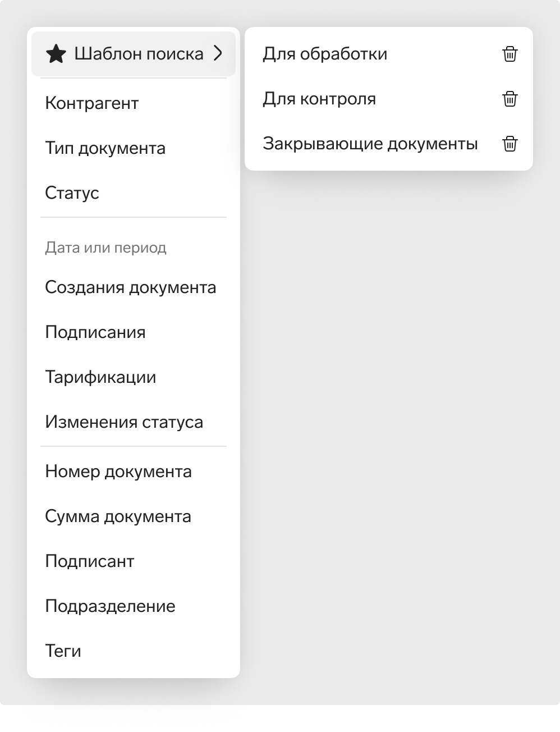Select the Теги filter item

(x=134, y=651)
